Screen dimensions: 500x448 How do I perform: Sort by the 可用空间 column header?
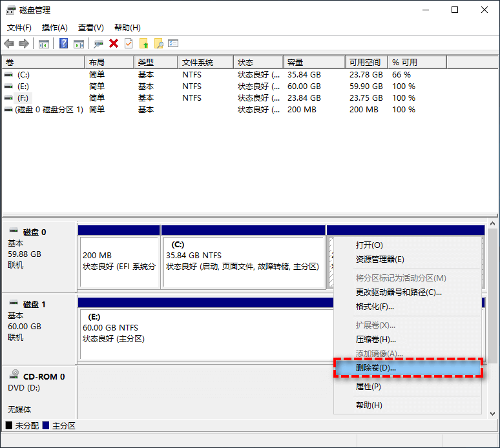pos(367,62)
